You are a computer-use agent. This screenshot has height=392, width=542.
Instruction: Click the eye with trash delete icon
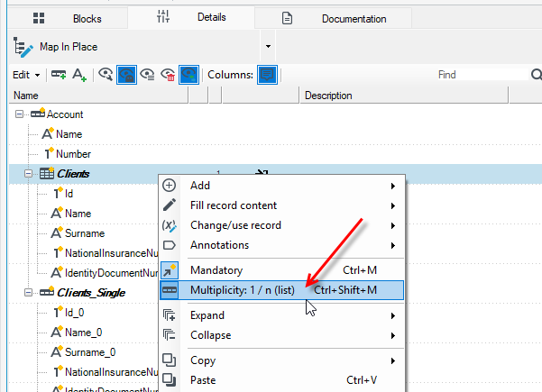168,75
